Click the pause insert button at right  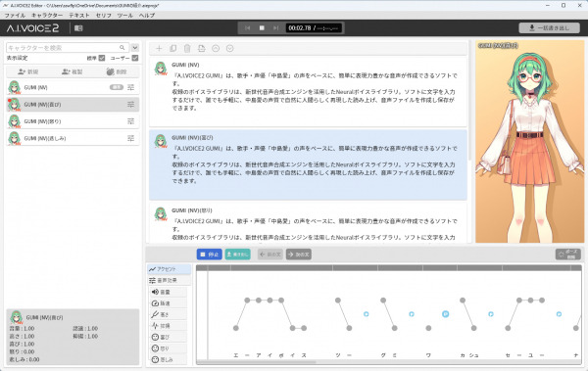568,255
